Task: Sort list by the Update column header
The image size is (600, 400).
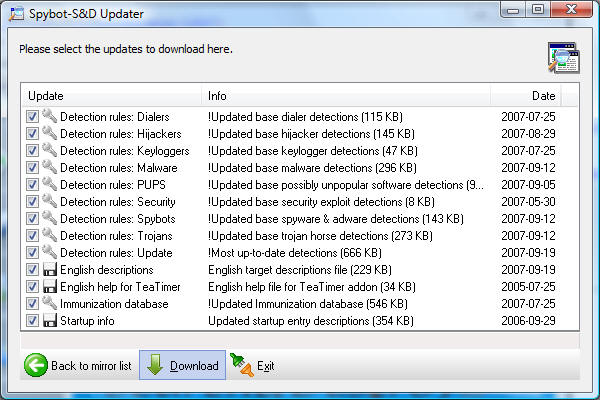Action: coord(112,95)
